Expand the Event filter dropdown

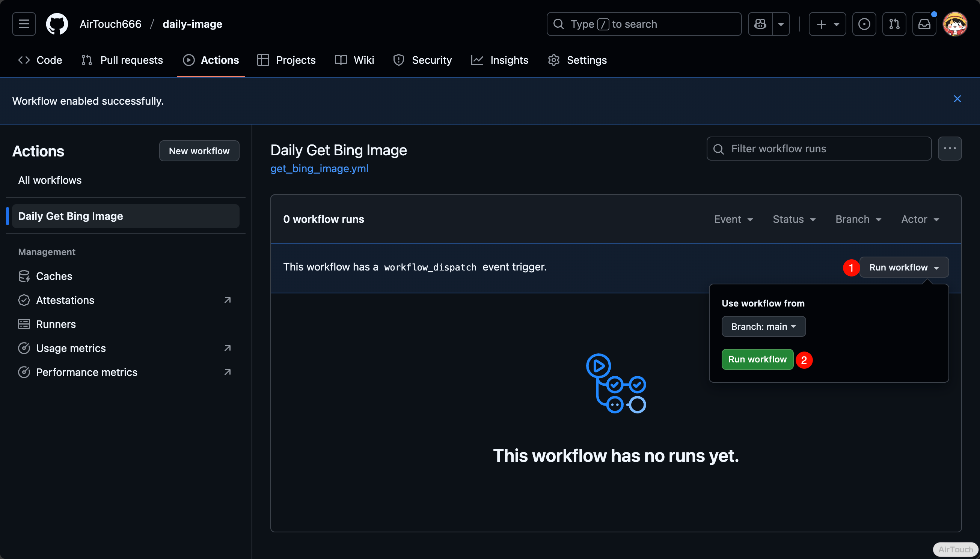[733, 219]
